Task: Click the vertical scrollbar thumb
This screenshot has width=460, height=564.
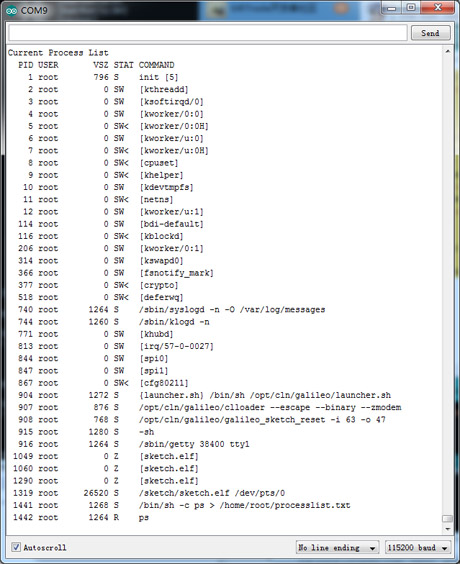Action: [x=448, y=518]
